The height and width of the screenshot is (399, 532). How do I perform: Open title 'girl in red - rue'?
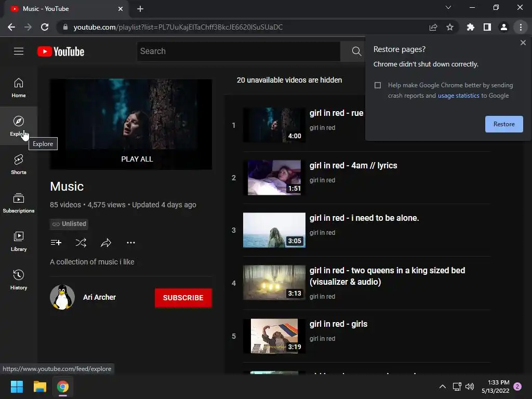coord(336,113)
